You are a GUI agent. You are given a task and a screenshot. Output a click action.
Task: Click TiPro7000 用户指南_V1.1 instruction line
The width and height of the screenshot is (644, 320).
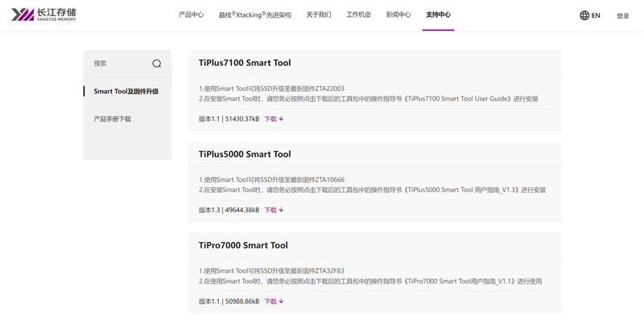(x=370, y=281)
